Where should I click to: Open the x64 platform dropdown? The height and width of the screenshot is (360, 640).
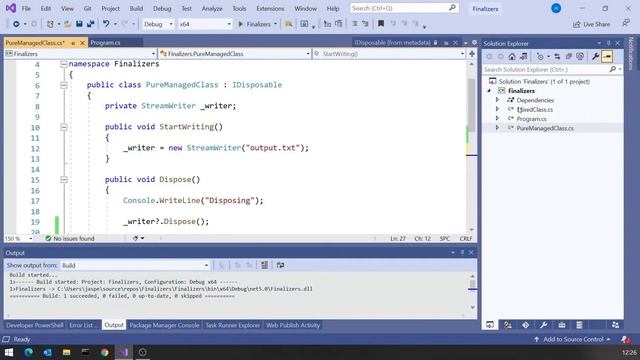coord(205,24)
